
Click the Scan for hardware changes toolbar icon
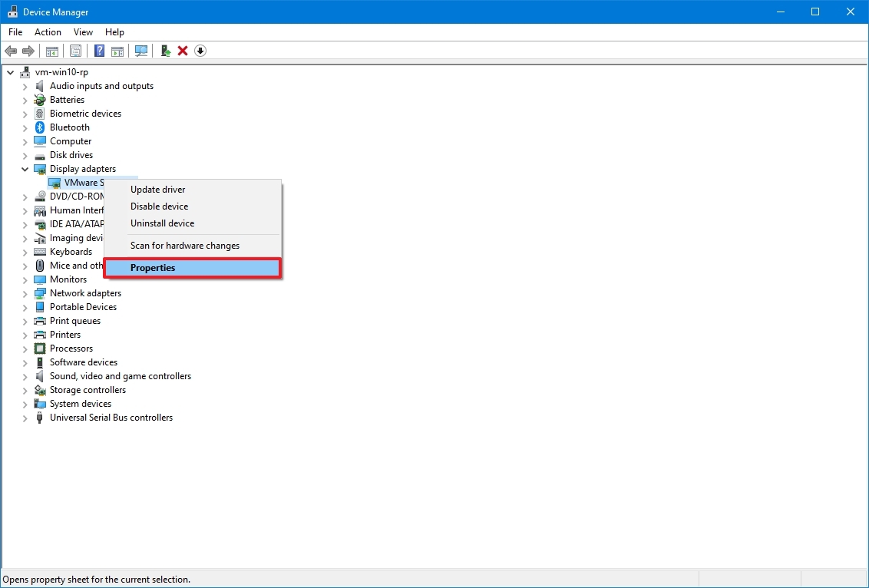(x=141, y=51)
